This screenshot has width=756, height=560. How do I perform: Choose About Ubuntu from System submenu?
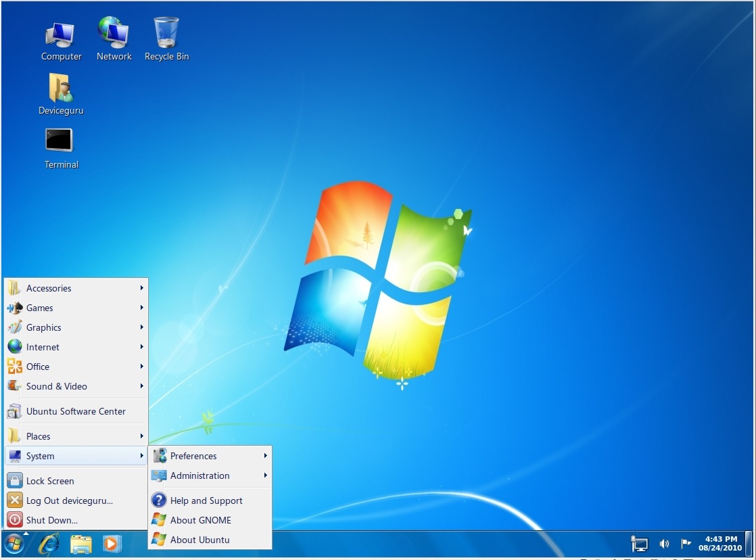coord(210,540)
